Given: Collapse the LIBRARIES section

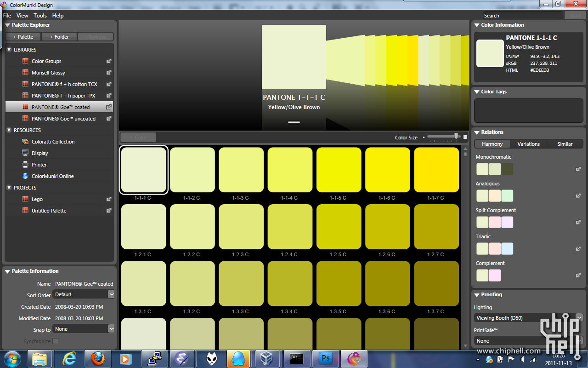Looking at the screenshot, I should pos(9,50).
